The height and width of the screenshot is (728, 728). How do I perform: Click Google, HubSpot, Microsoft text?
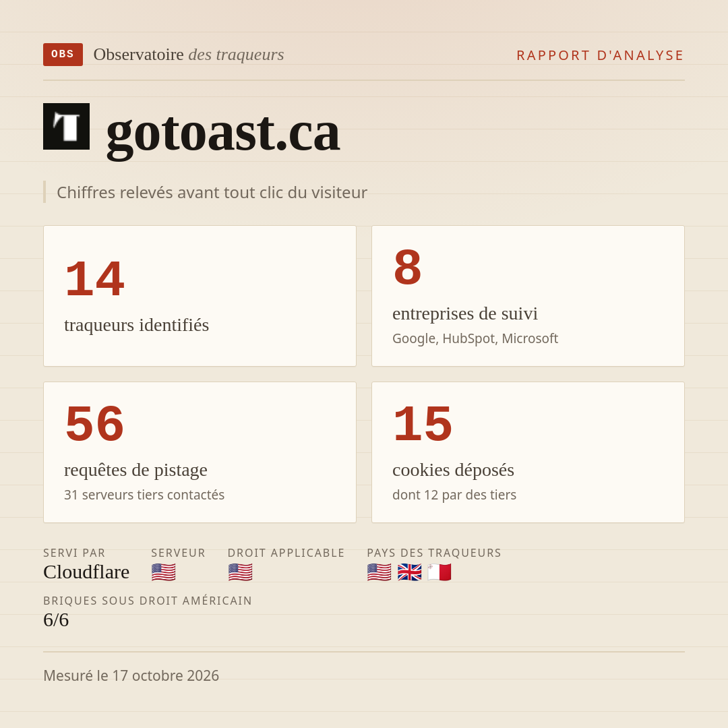click(x=475, y=338)
